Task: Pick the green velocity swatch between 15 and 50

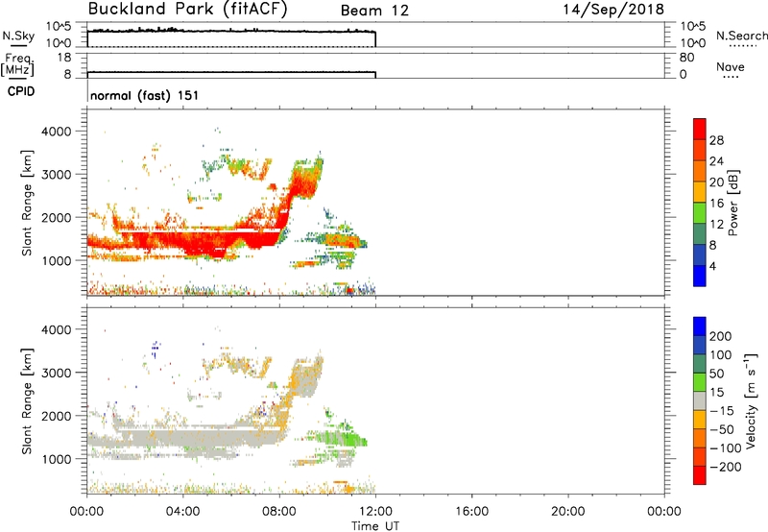Action: point(700,382)
